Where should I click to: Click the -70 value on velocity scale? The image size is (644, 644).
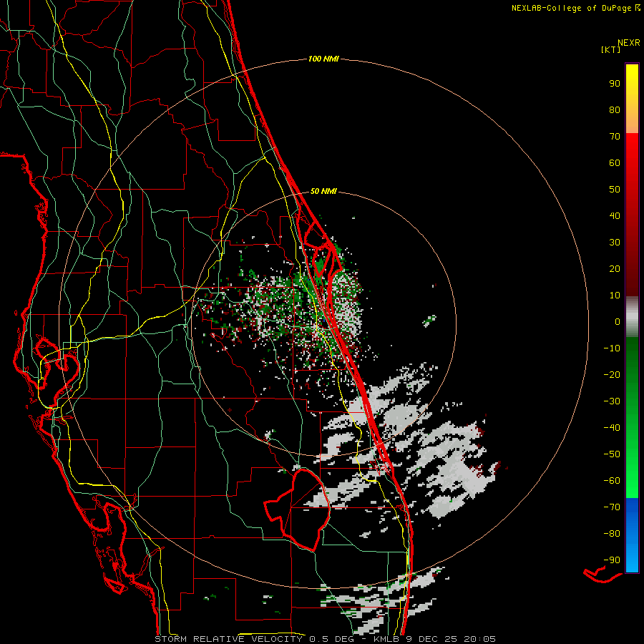[x=612, y=507]
